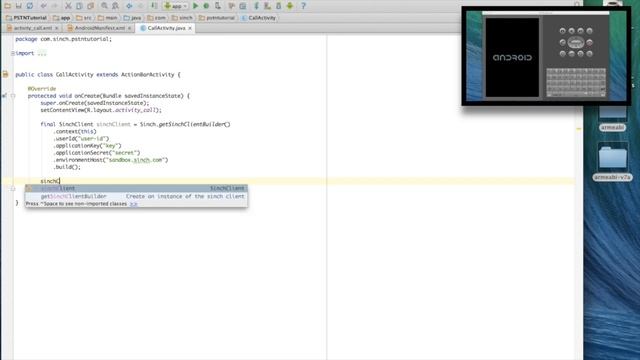Close the CallActivity.java tab

pyautogui.click(x=190, y=28)
